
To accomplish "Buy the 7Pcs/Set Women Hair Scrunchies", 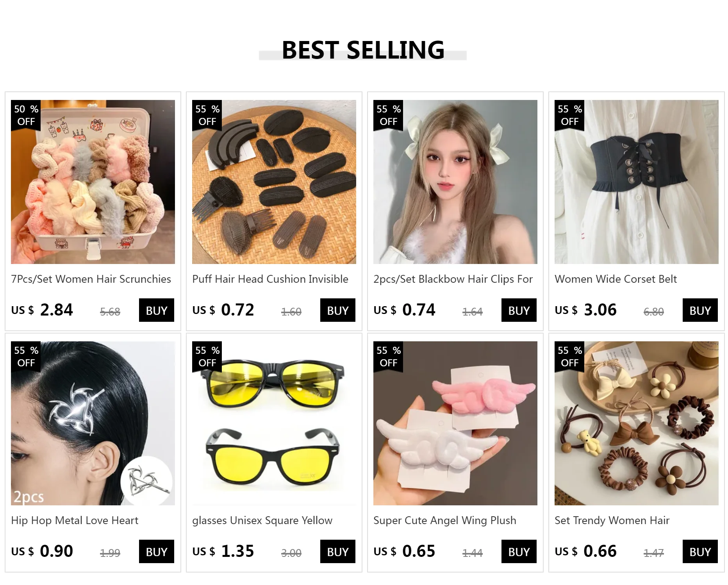I will click(157, 310).
